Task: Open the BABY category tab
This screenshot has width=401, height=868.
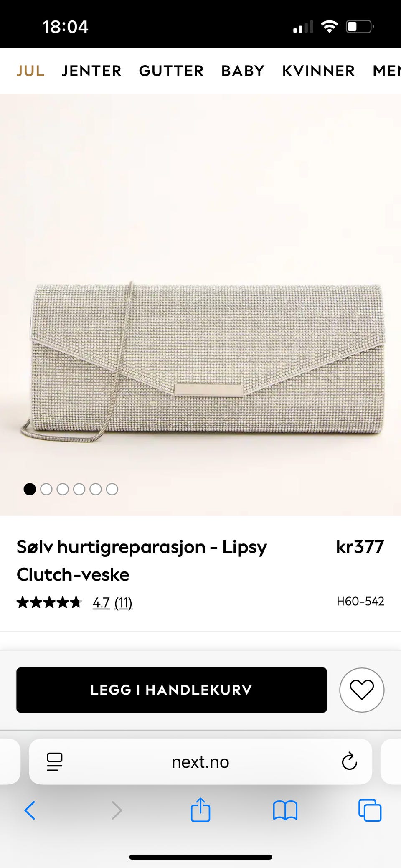Action: pyautogui.click(x=243, y=71)
